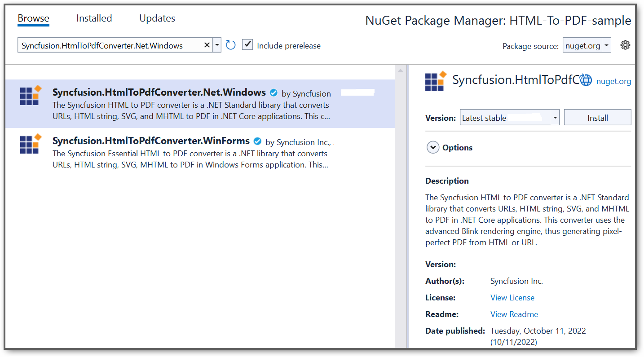Click Syncfusion.HtmlToPdfConverter.Net.Windows package icon in list
Screen dimensions: 644x357
point(31,95)
